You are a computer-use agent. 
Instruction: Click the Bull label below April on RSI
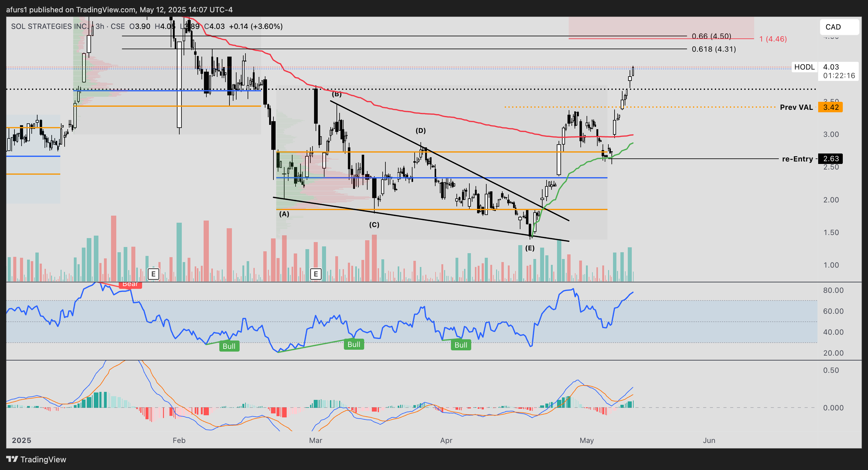tap(461, 345)
